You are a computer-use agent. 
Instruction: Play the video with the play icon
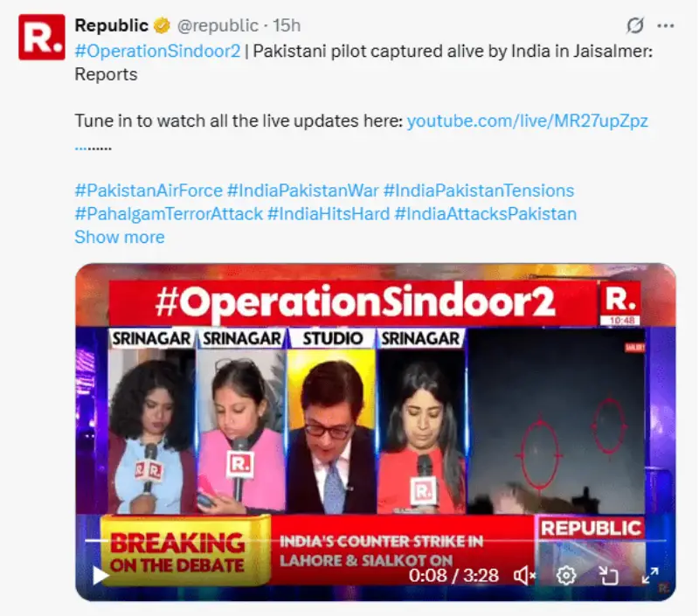tap(100, 576)
